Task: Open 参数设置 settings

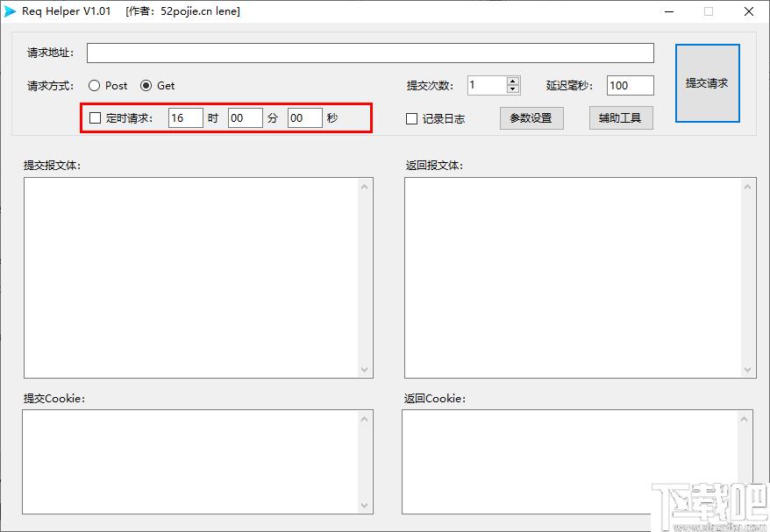Action: coord(531,118)
